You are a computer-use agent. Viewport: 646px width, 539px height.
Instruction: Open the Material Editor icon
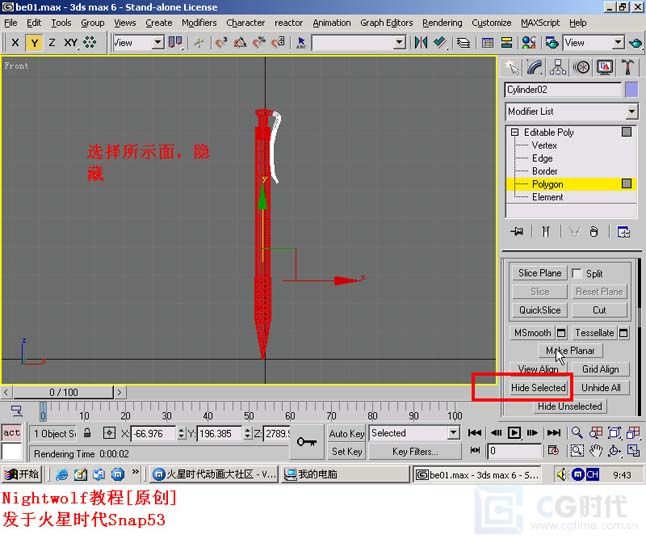528,42
